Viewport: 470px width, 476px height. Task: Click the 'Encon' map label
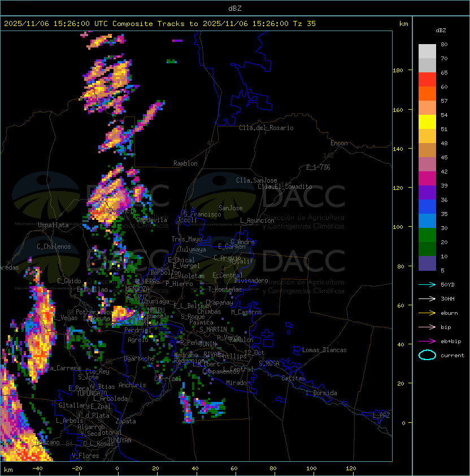pos(339,143)
